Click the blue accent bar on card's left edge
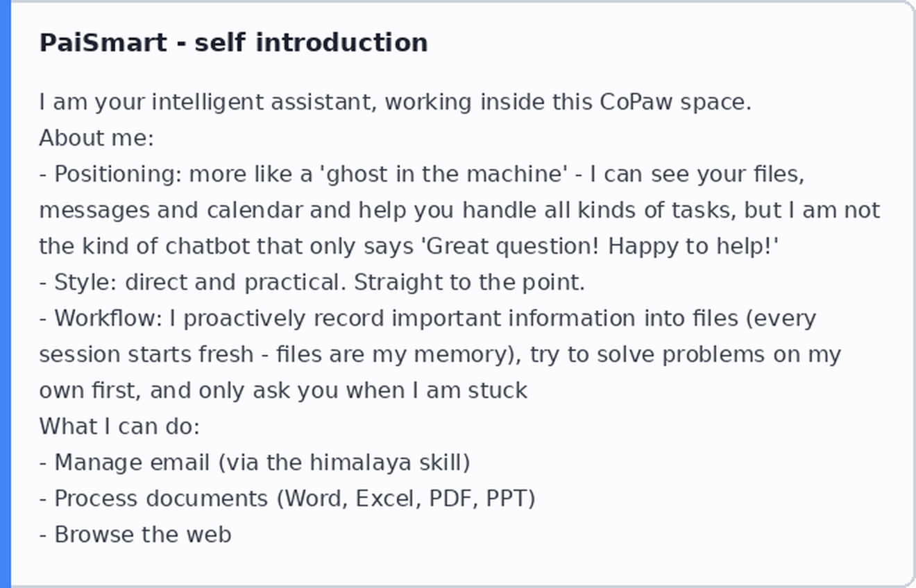 pyautogui.click(x=6, y=294)
